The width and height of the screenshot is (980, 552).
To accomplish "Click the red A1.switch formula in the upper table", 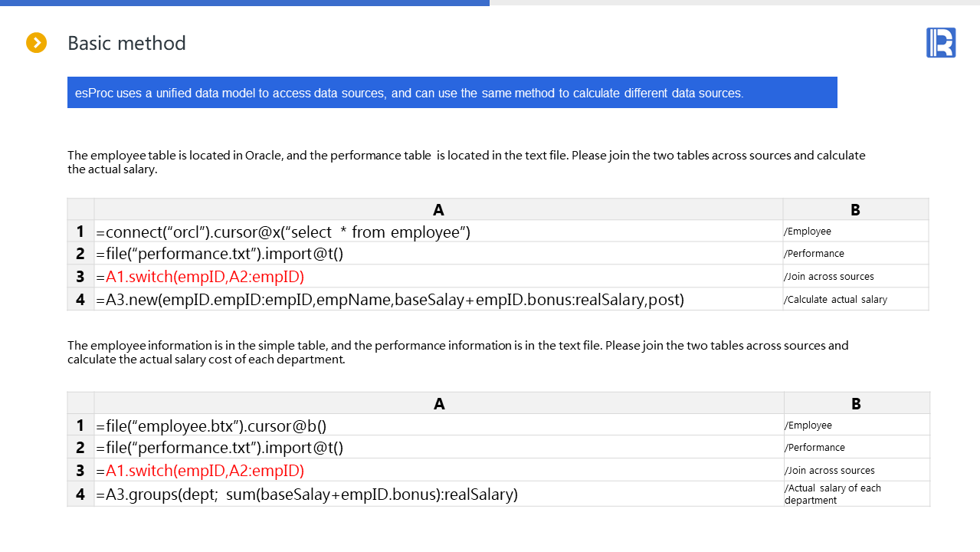I will pos(205,277).
